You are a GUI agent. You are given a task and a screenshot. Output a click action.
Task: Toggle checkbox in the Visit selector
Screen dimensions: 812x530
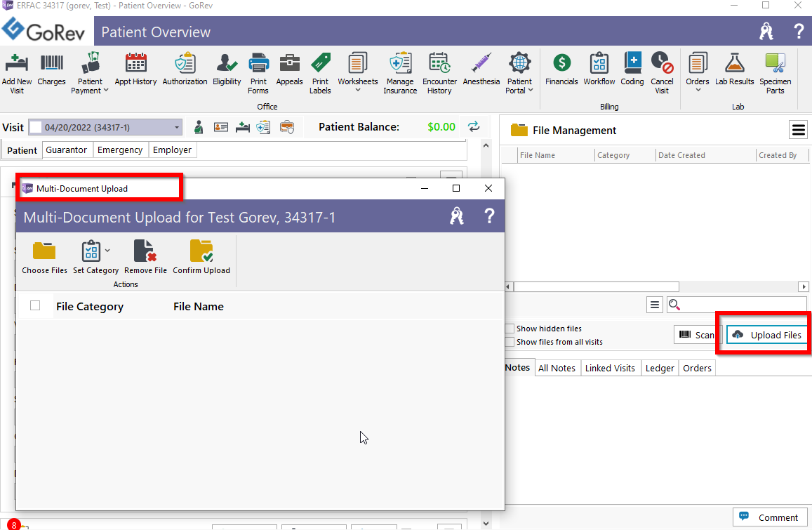click(x=36, y=127)
